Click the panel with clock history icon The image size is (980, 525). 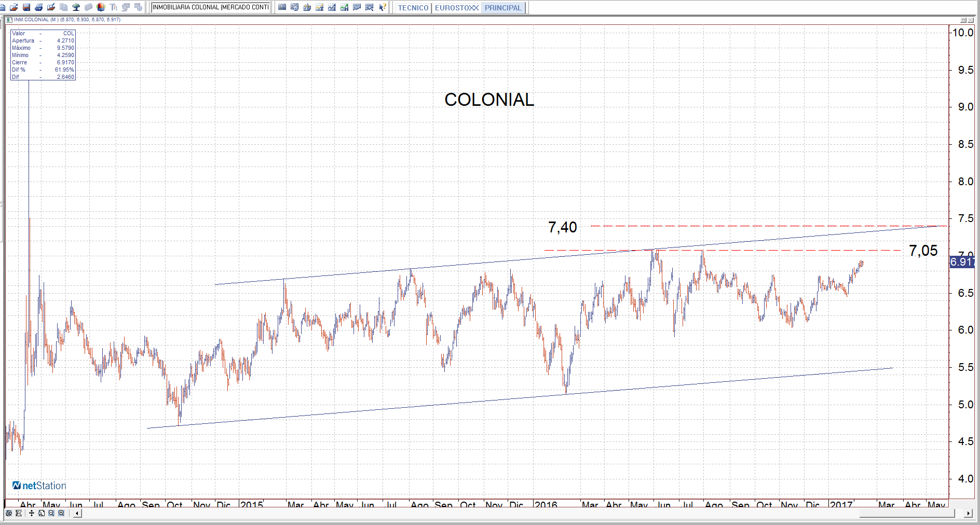(295, 7)
